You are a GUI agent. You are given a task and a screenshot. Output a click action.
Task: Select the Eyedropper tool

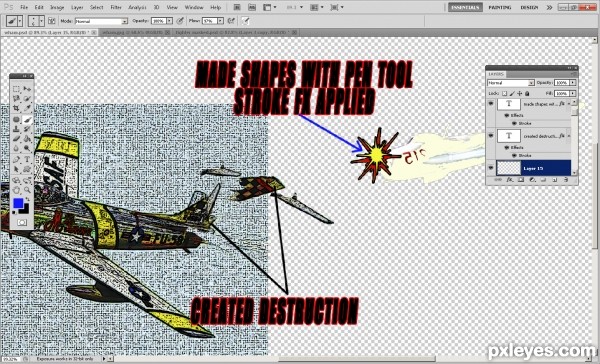coord(27,108)
